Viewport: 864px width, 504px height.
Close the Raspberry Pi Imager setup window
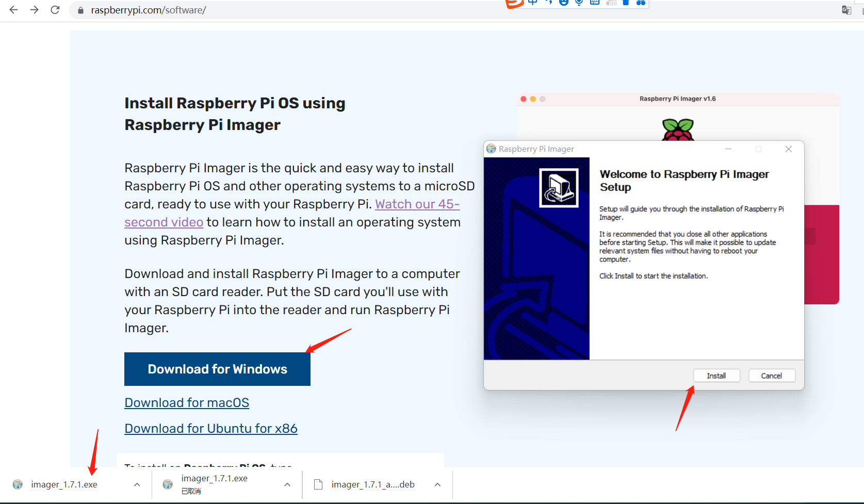[x=789, y=149]
